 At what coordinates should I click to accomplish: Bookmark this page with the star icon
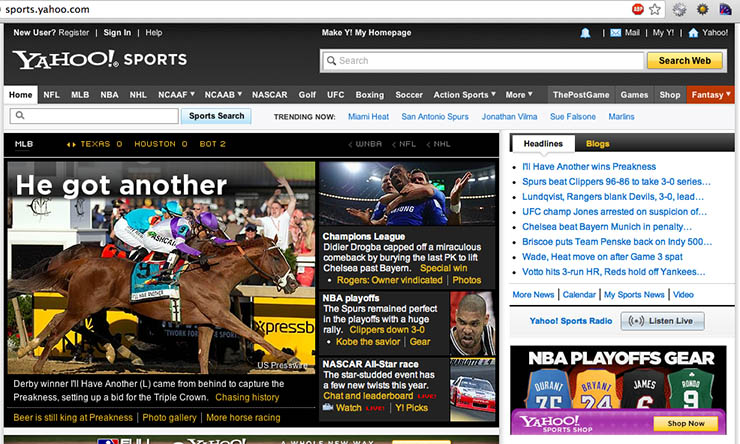click(655, 9)
